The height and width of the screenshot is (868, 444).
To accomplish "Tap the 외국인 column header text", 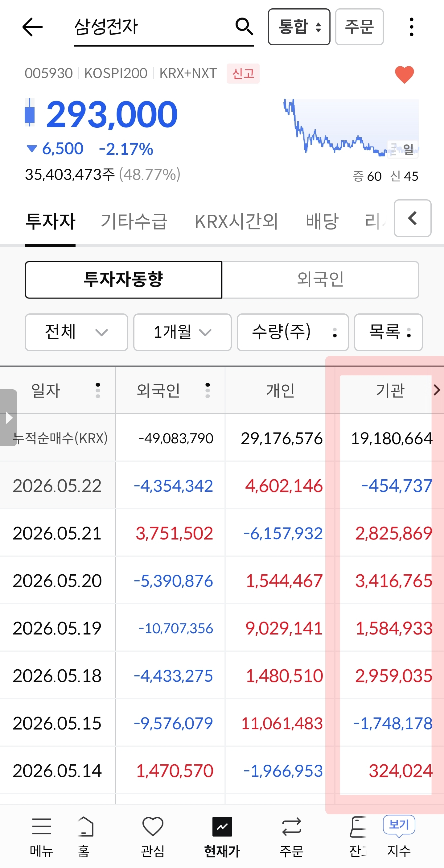I will (158, 390).
